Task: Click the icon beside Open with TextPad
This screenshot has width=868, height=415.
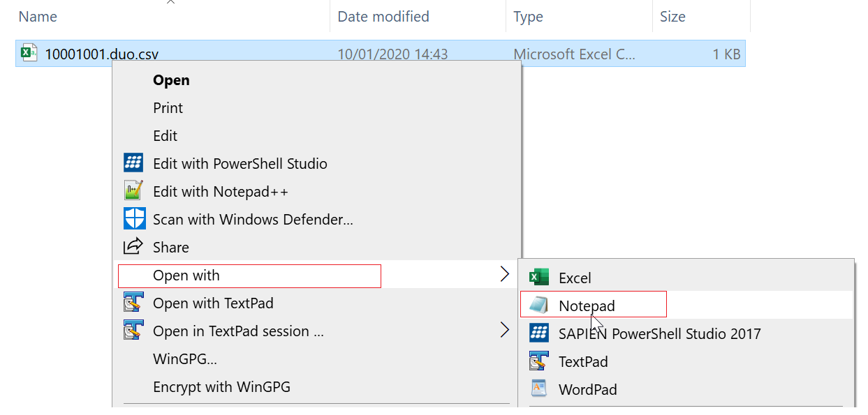Action: click(133, 303)
